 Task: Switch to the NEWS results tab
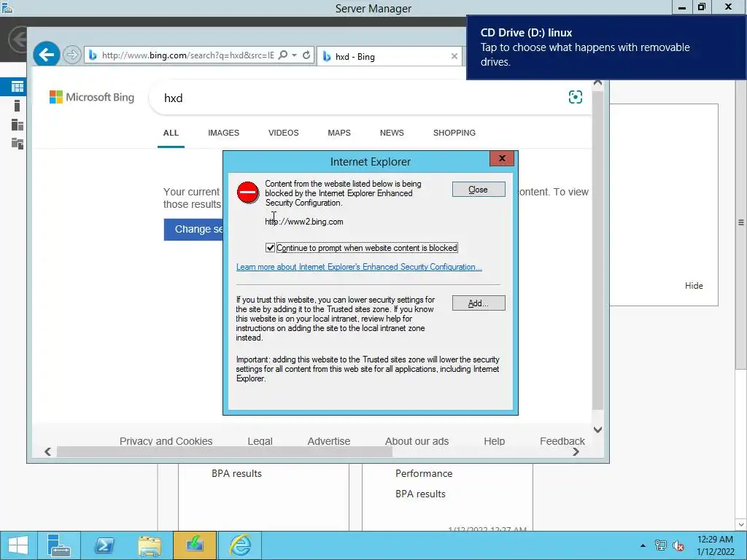coord(392,133)
